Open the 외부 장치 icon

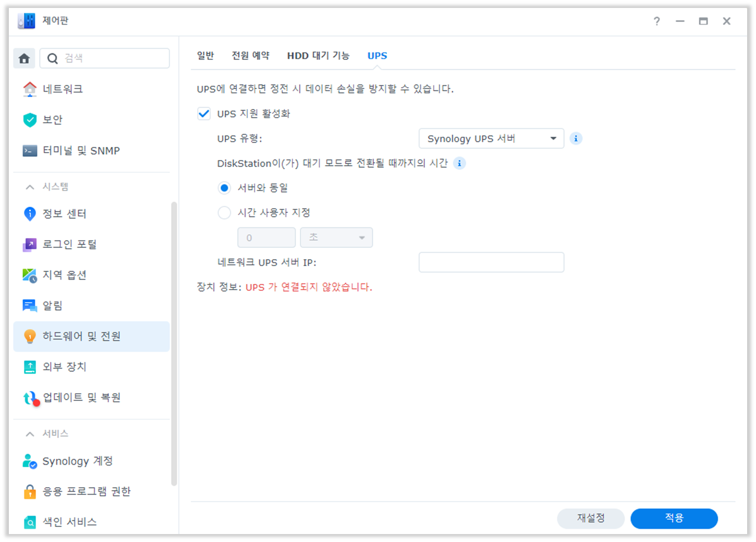30,367
